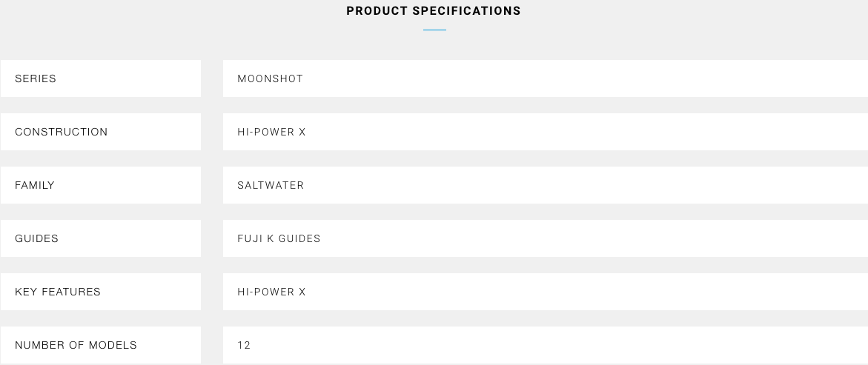The height and width of the screenshot is (365, 868).
Task: Click blank space in CONSTRUCTION value row
Action: pyautogui.click(x=587, y=132)
